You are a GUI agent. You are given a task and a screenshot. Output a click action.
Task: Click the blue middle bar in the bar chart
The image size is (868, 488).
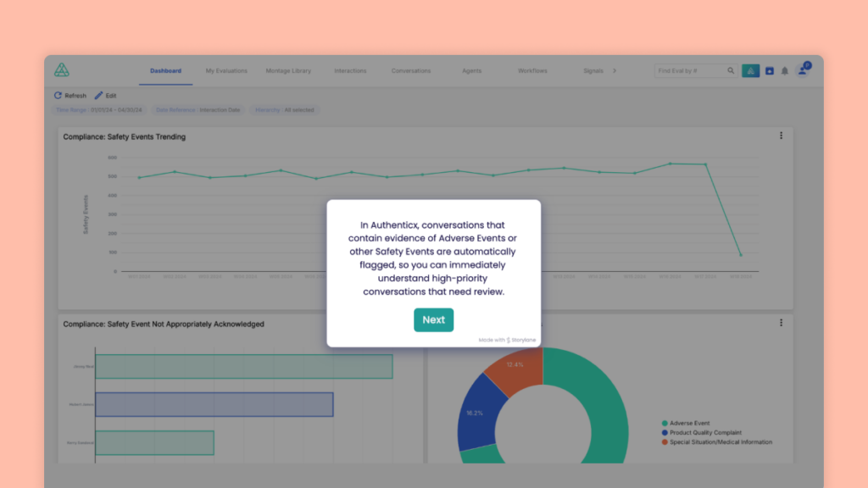click(x=214, y=404)
